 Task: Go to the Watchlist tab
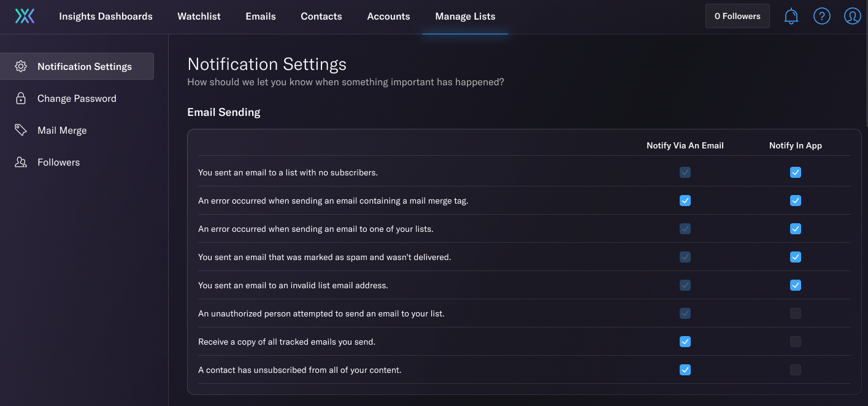point(199,17)
